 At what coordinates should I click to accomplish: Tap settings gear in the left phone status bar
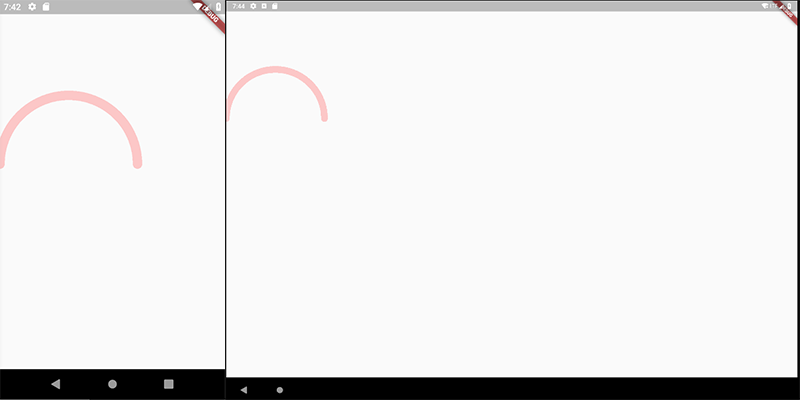tap(32, 7)
